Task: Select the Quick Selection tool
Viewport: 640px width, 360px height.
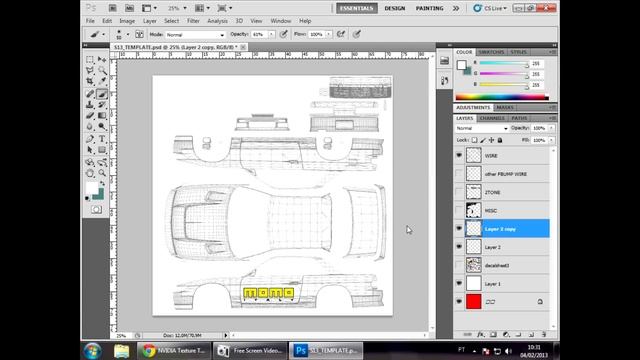Action: (x=102, y=71)
